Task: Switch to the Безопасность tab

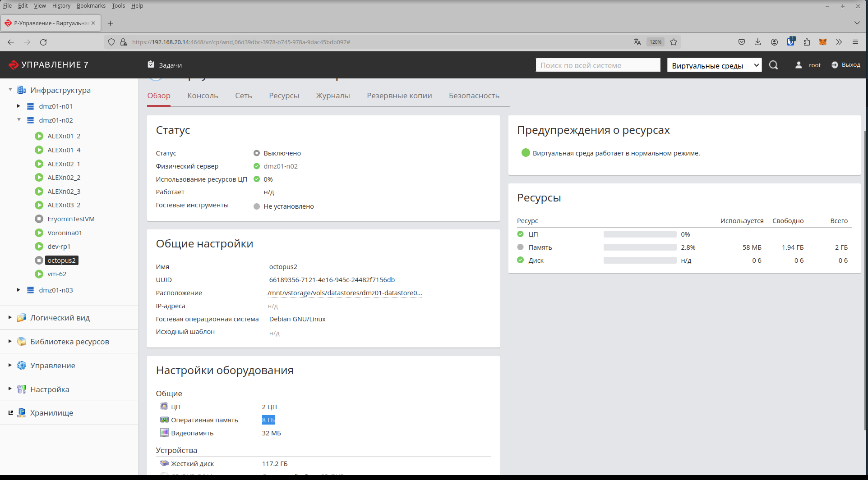Action: 474,96
